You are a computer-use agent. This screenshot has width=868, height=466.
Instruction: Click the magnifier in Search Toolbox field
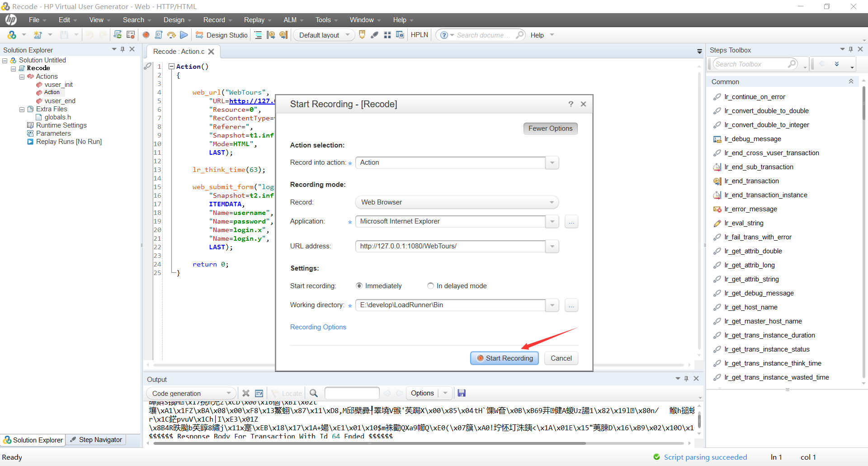pos(792,64)
